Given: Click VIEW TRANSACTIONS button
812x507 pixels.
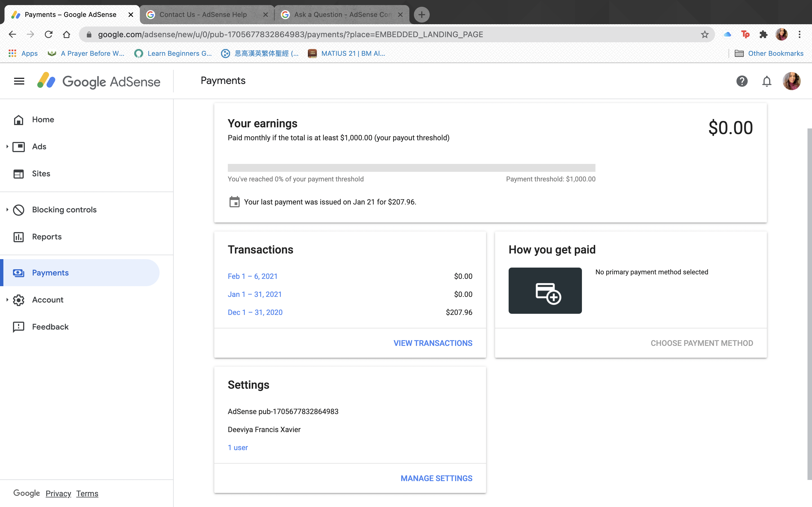Looking at the screenshot, I should (433, 343).
